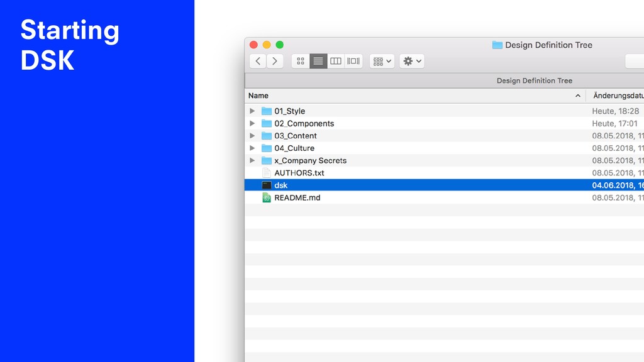
Task: Switch to Cover Flow view
Action: click(353, 61)
